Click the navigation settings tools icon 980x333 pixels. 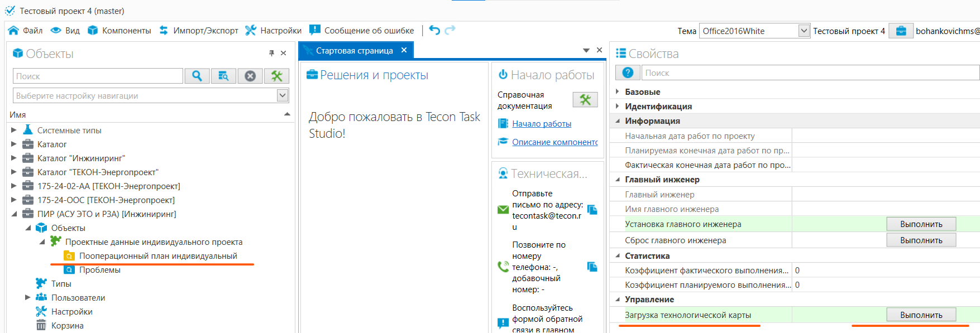click(x=276, y=76)
